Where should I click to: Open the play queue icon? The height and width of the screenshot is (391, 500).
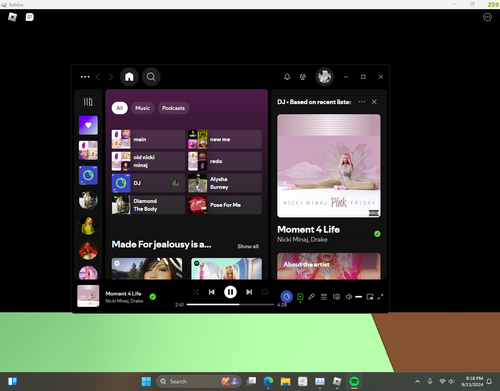[x=324, y=297]
